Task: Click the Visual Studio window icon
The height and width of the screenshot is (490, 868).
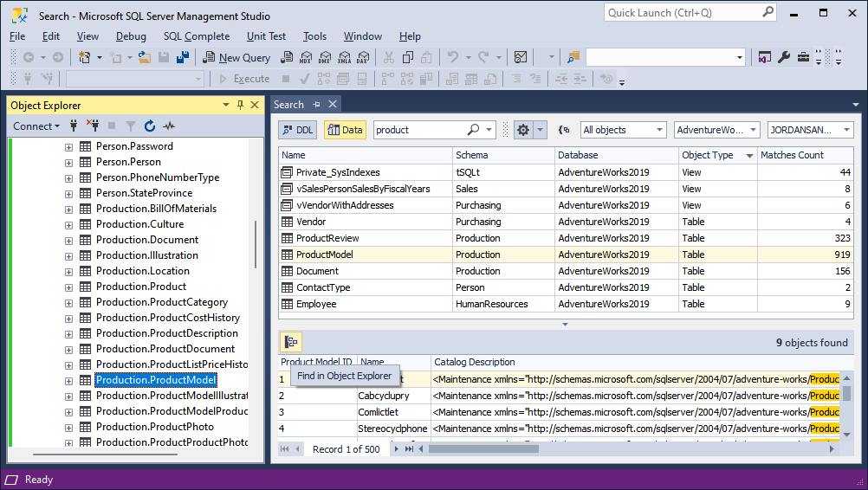Action: [x=765, y=57]
